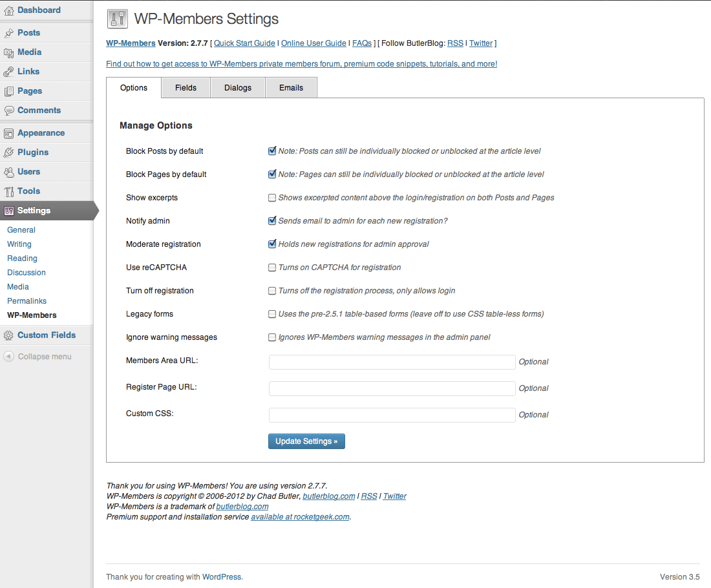Open the Quick Start Guide link

[x=244, y=43]
